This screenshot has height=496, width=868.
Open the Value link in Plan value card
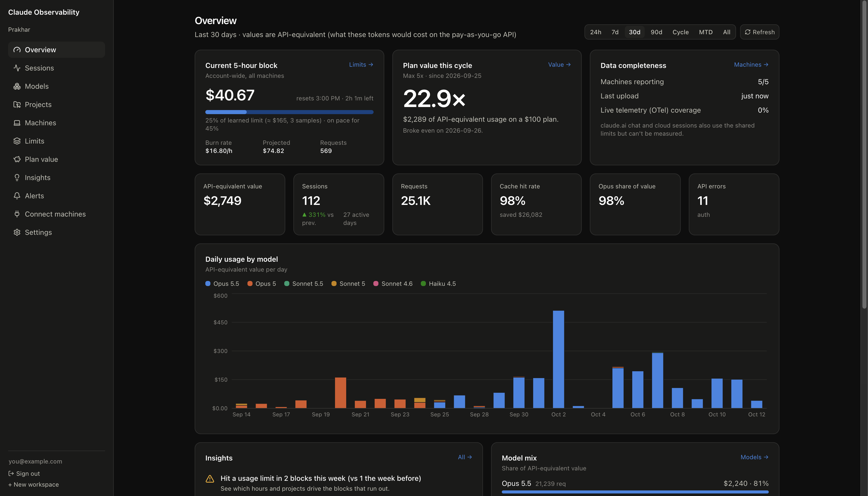(559, 65)
